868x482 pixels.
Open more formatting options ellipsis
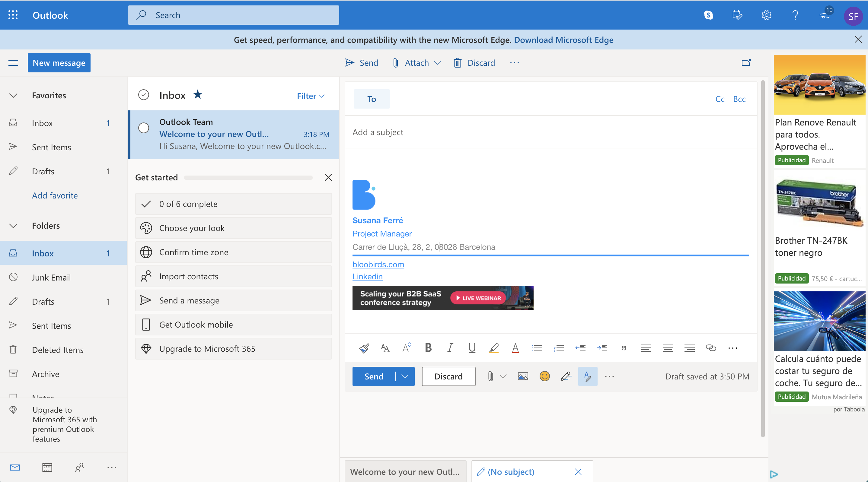point(732,348)
